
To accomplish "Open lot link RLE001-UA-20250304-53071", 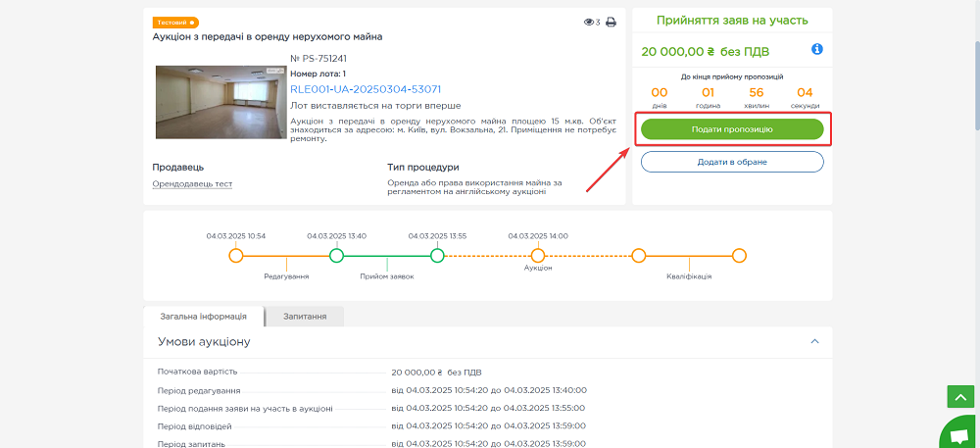I will pyautogui.click(x=366, y=88).
